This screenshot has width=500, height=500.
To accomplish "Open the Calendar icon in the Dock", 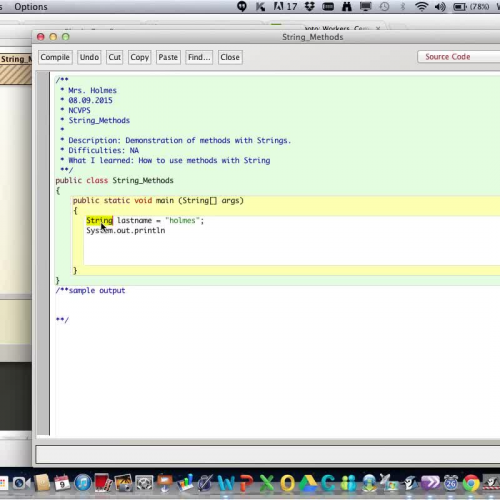I will [x=62, y=483].
